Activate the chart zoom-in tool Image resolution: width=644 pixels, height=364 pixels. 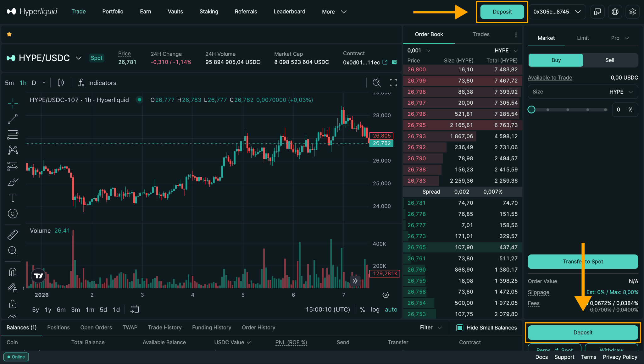coord(13,251)
